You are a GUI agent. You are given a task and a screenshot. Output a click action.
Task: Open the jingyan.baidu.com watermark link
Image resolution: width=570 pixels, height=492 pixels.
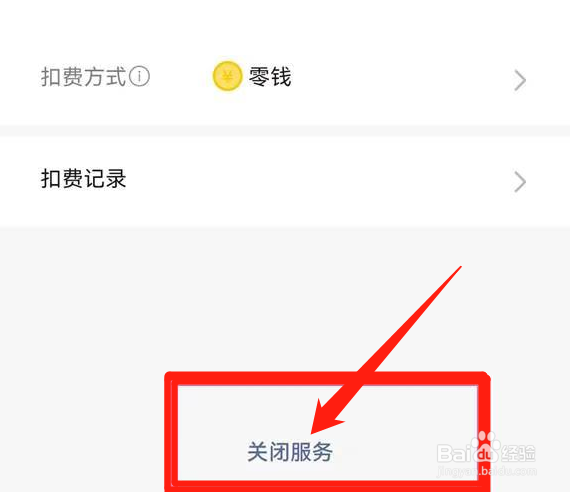[x=486, y=472]
